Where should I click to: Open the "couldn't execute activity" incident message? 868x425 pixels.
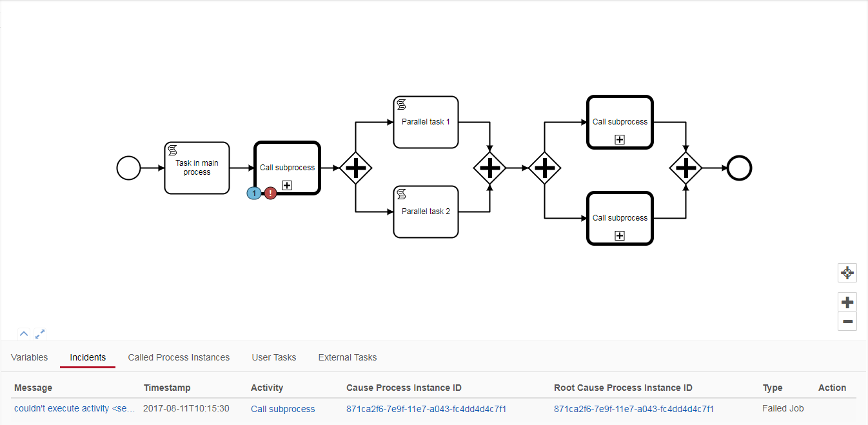[75, 409]
